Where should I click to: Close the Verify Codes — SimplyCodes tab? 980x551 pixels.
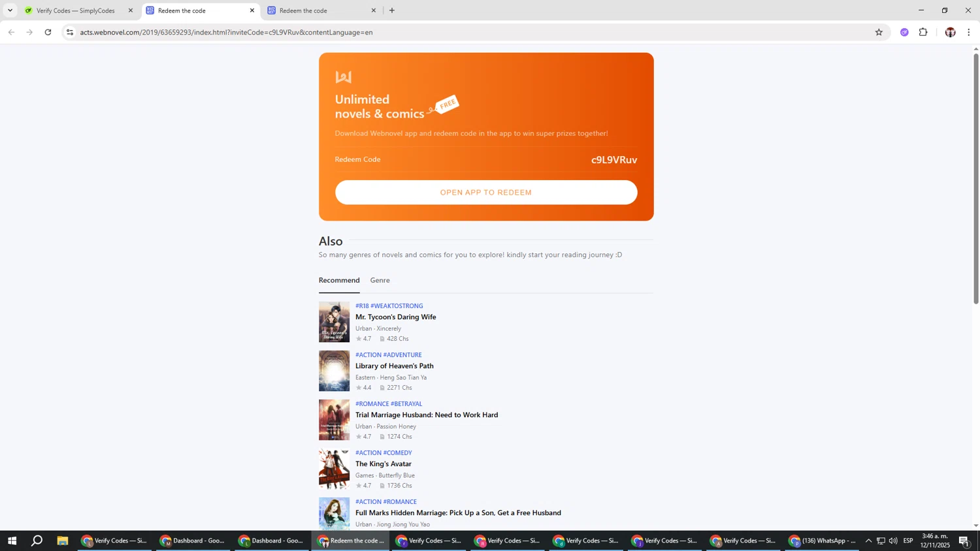click(x=131, y=10)
